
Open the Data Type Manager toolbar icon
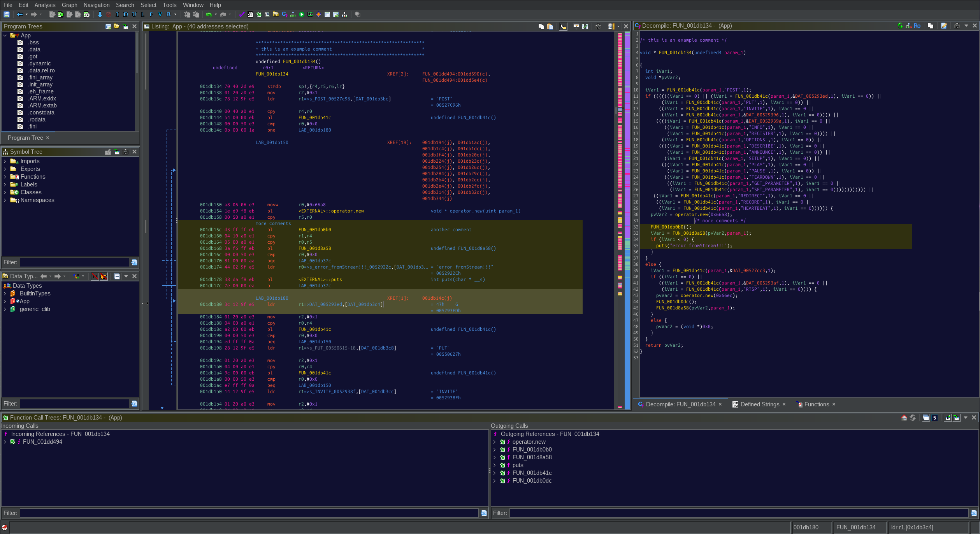point(276,14)
